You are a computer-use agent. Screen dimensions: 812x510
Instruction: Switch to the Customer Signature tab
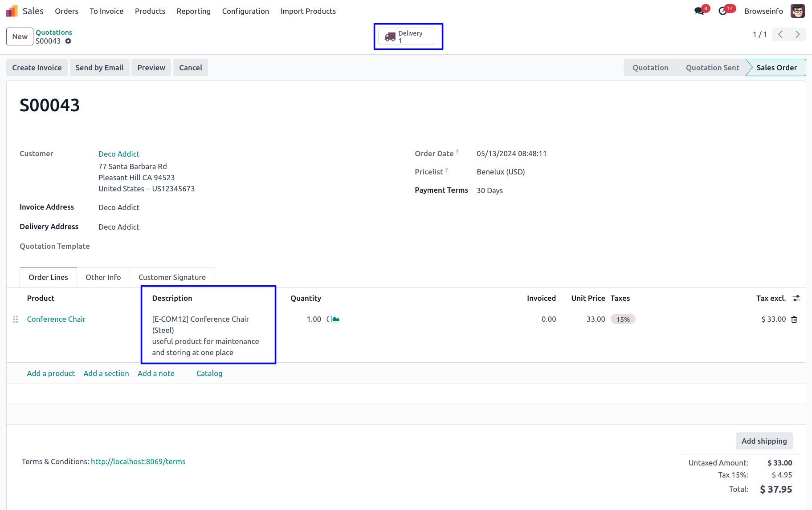pos(172,277)
